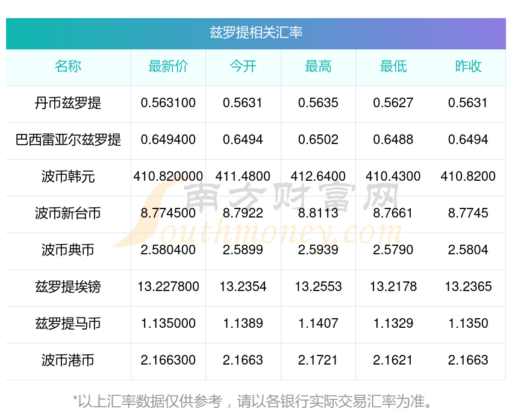Click the 最高 column header
Screen dimensions: 512x420
pos(318,66)
